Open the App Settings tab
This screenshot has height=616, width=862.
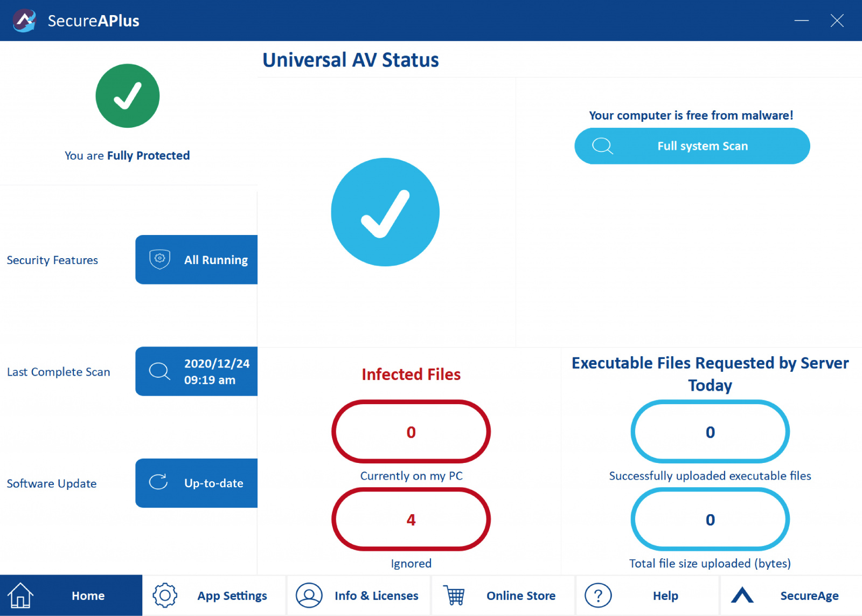[x=214, y=596]
